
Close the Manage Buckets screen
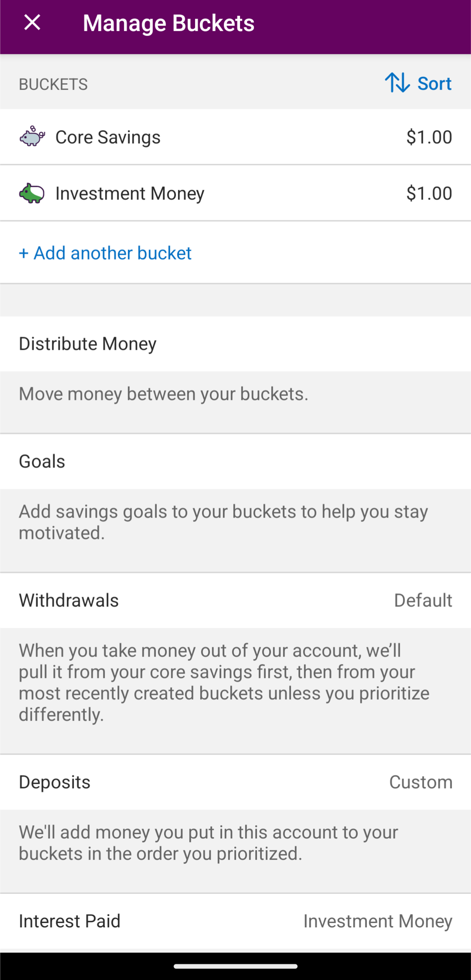point(32,22)
